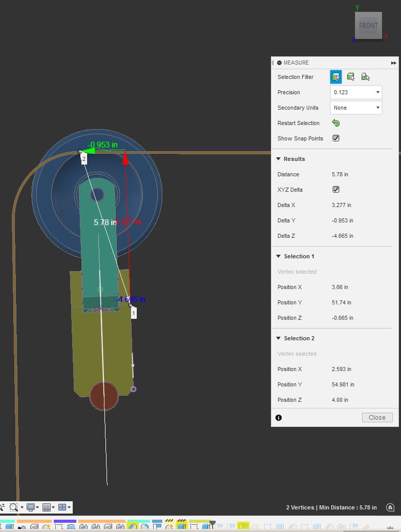The width and height of the screenshot is (401, 532).
Task: Open the display settings monitor icon
Action: coord(31,507)
